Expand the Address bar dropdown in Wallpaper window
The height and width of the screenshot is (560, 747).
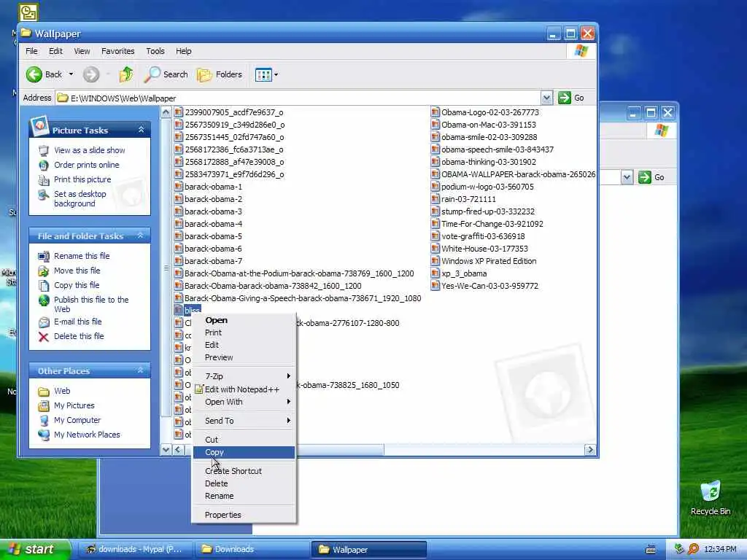pos(546,98)
